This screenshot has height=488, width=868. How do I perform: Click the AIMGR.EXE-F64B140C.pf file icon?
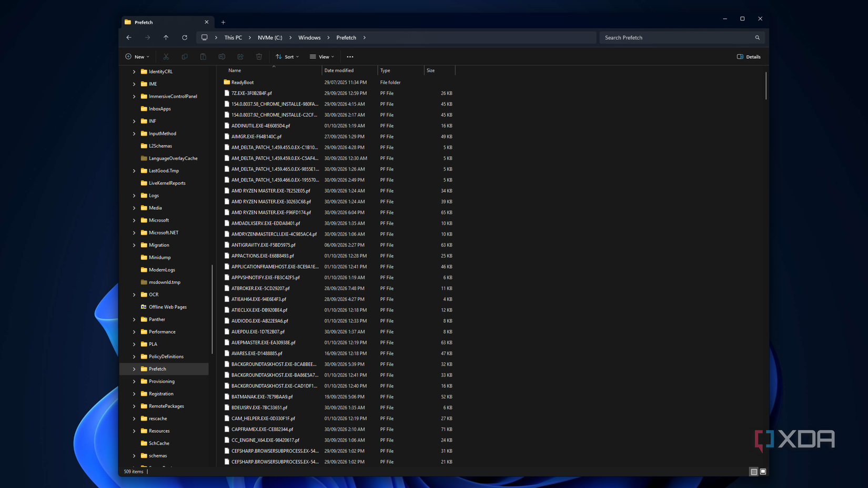pos(227,136)
